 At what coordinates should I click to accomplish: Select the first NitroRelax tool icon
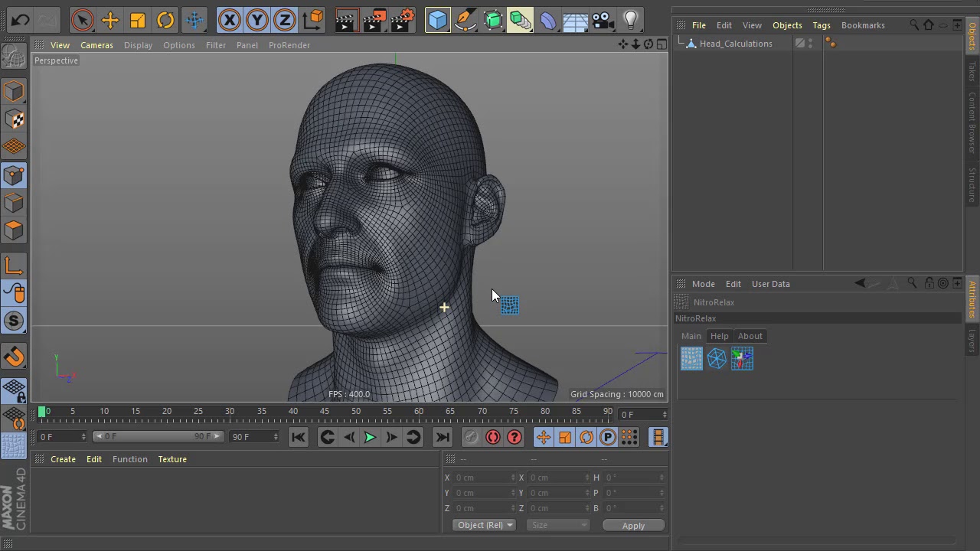pyautogui.click(x=691, y=358)
